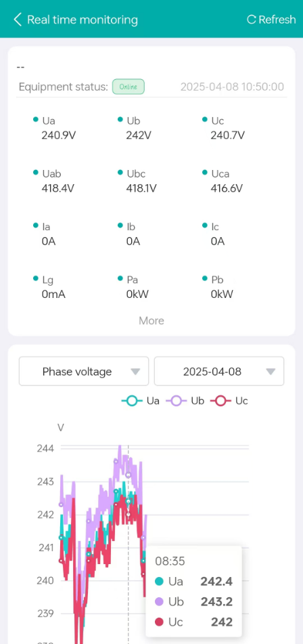Open the Phase voltage dropdown

pyautogui.click(x=84, y=371)
